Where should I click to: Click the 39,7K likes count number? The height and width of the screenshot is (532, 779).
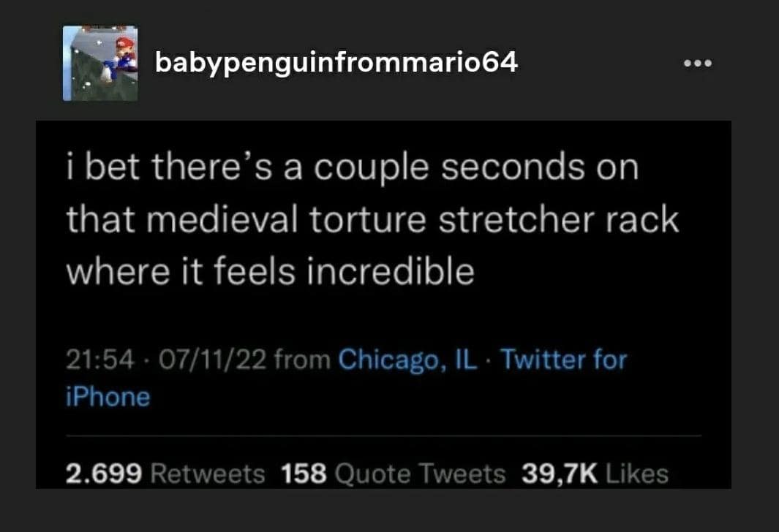[x=560, y=474]
